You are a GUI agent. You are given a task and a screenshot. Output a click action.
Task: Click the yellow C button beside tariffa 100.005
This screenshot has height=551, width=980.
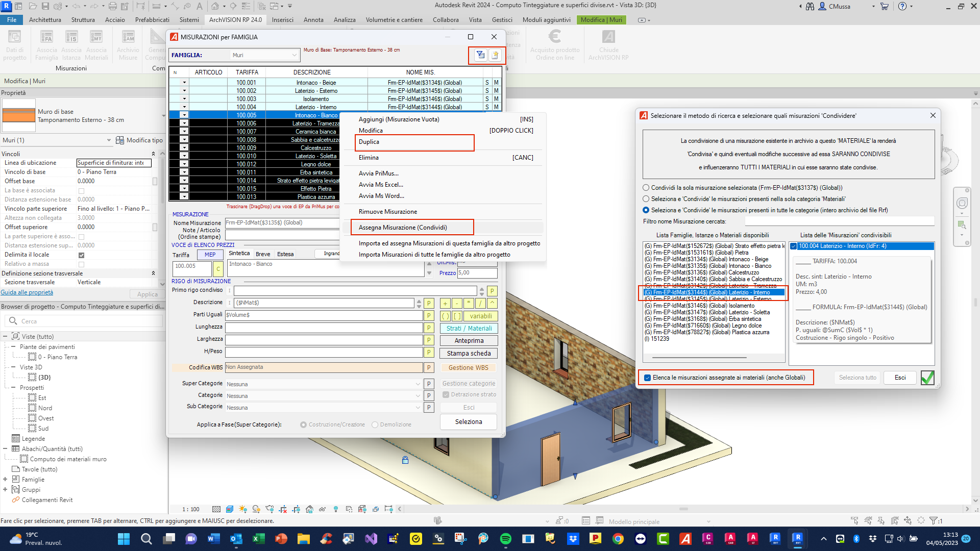pos(218,269)
